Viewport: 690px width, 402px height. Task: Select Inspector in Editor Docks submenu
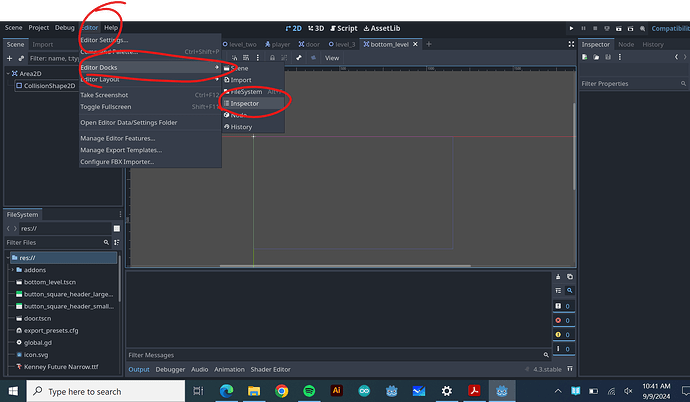click(x=253, y=103)
